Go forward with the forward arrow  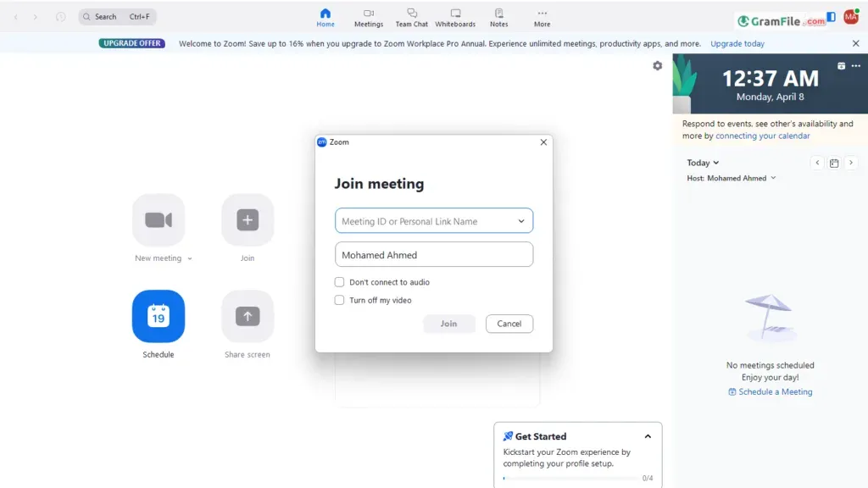(36, 17)
